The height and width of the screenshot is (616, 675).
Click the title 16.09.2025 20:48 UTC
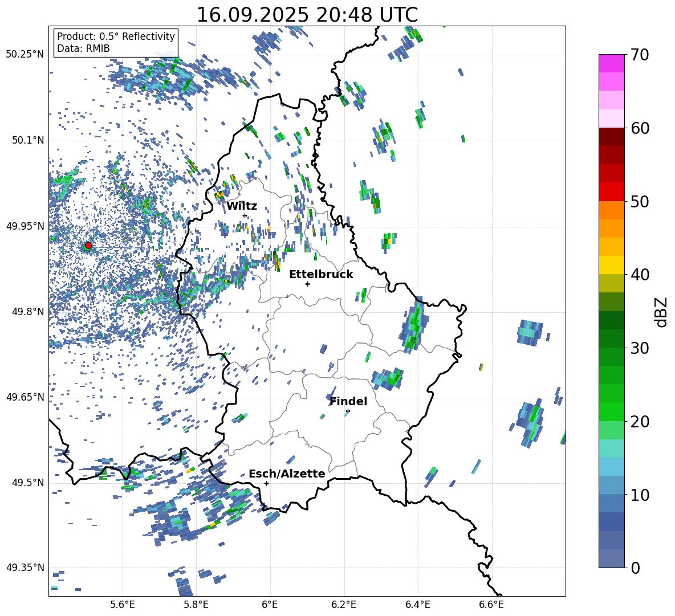tap(307, 15)
